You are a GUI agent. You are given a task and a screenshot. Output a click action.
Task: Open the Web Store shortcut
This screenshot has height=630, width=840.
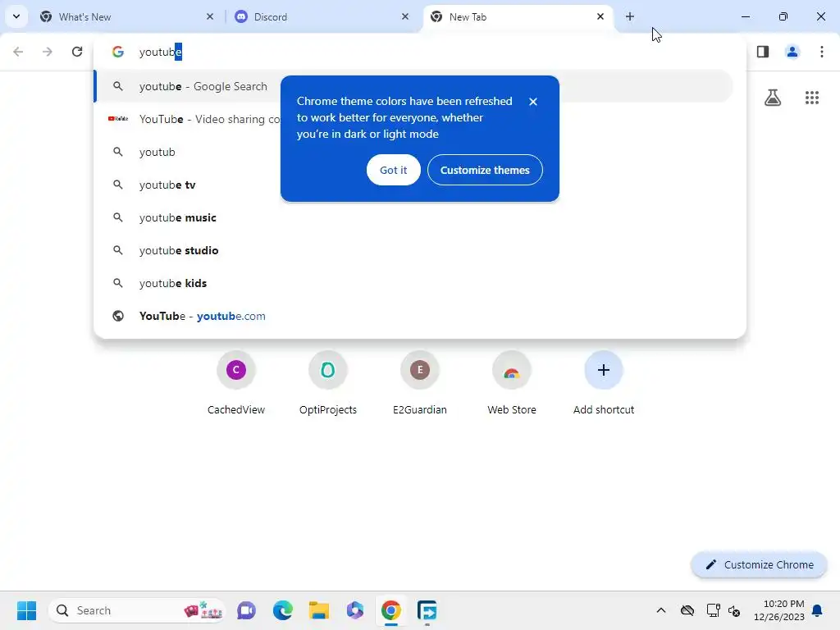tap(512, 384)
